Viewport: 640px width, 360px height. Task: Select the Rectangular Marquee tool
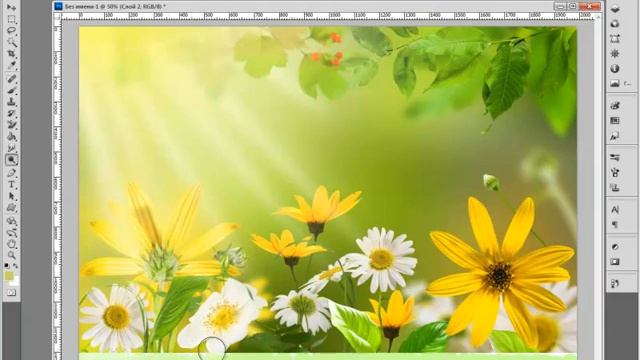coord(11,19)
